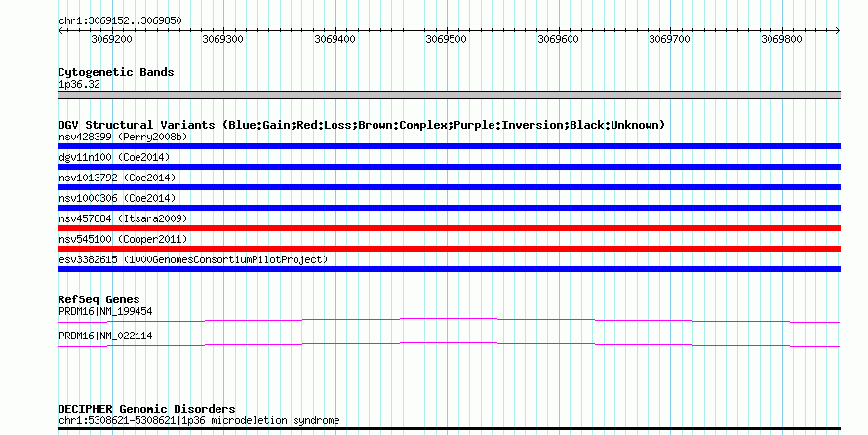Click ruler position 3069200
Viewport: 868px width, 435px height.
[111, 39]
